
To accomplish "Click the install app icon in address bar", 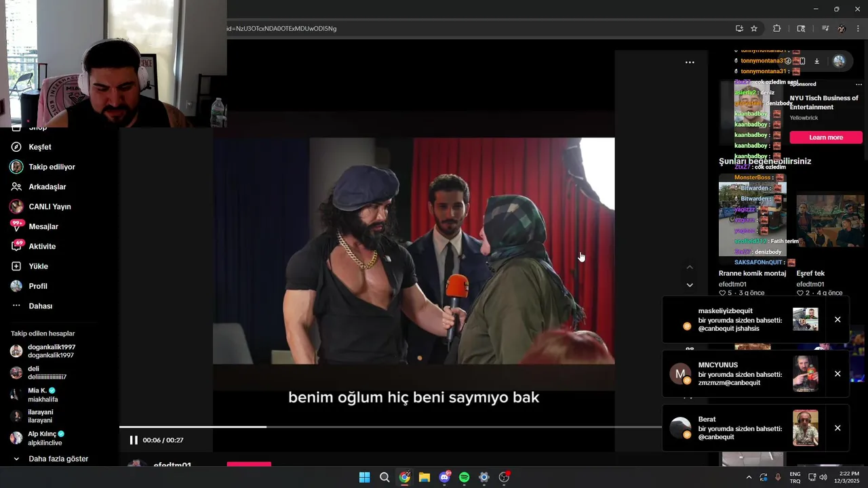I will point(739,28).
